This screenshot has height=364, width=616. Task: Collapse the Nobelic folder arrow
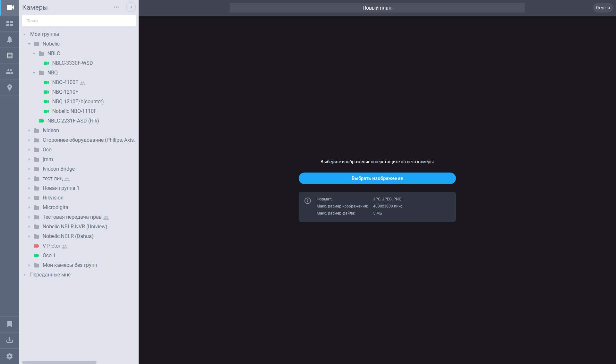(29, 44)
